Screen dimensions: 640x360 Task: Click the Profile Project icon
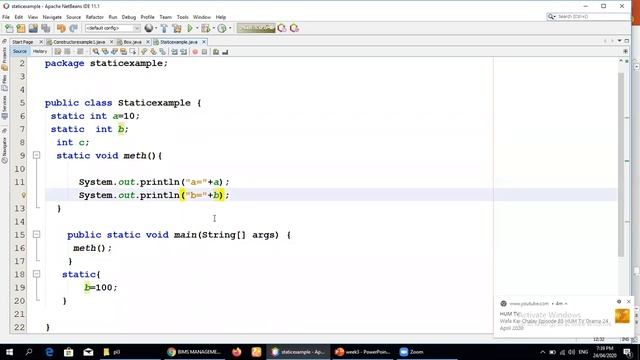[222, 28]
